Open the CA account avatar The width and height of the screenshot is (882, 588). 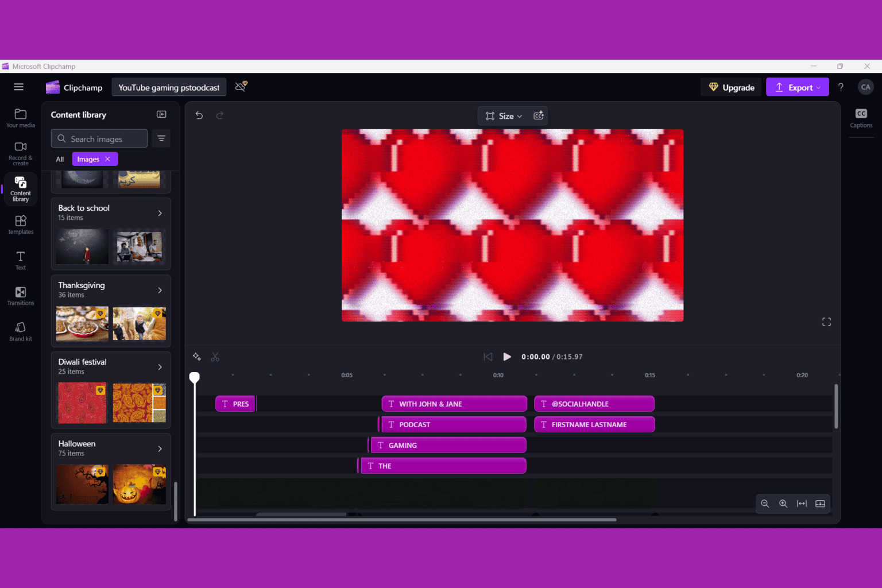click(865, 87)
